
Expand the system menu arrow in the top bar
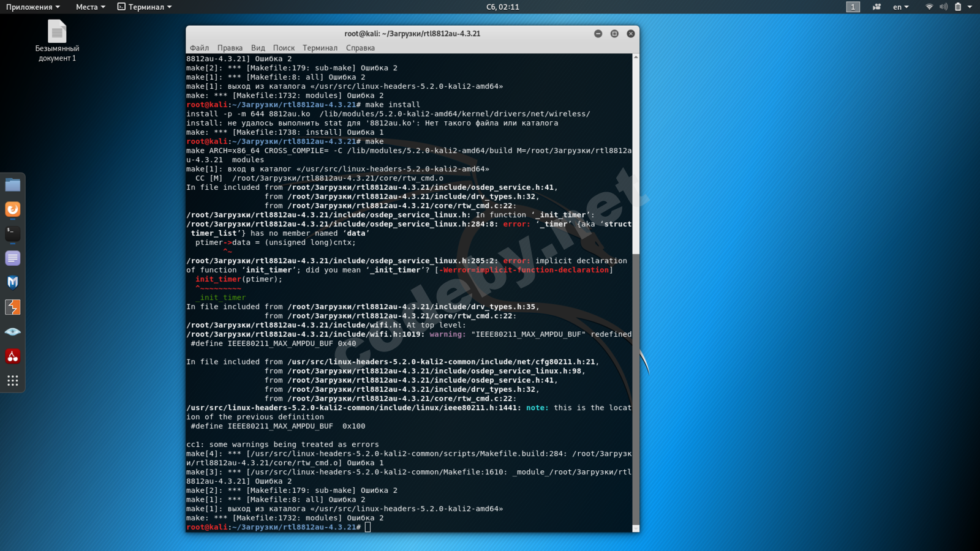pyautogui.click(x=970, y=7)
